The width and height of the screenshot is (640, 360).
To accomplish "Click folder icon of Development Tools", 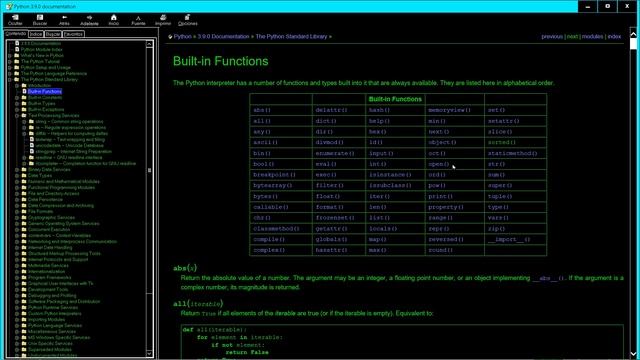I will (24, 289).
